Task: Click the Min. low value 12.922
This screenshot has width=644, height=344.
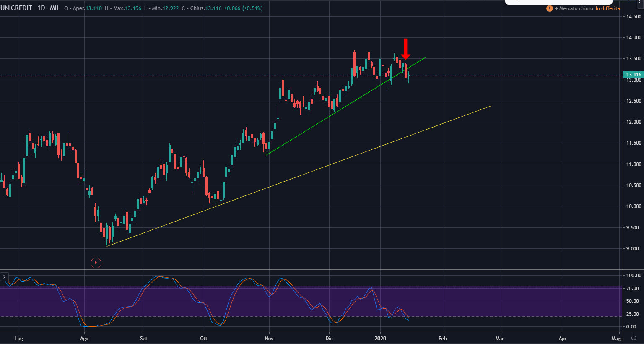Action: [170, 8]
